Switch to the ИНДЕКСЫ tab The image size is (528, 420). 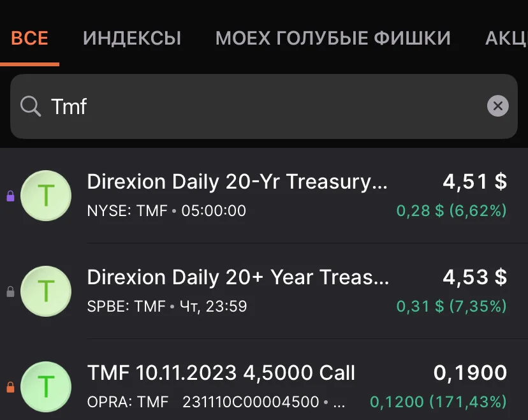click(132, 38)
